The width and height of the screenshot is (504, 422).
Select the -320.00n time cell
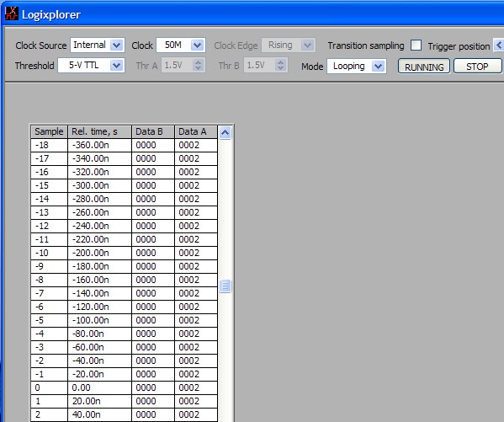click(99, 172)
